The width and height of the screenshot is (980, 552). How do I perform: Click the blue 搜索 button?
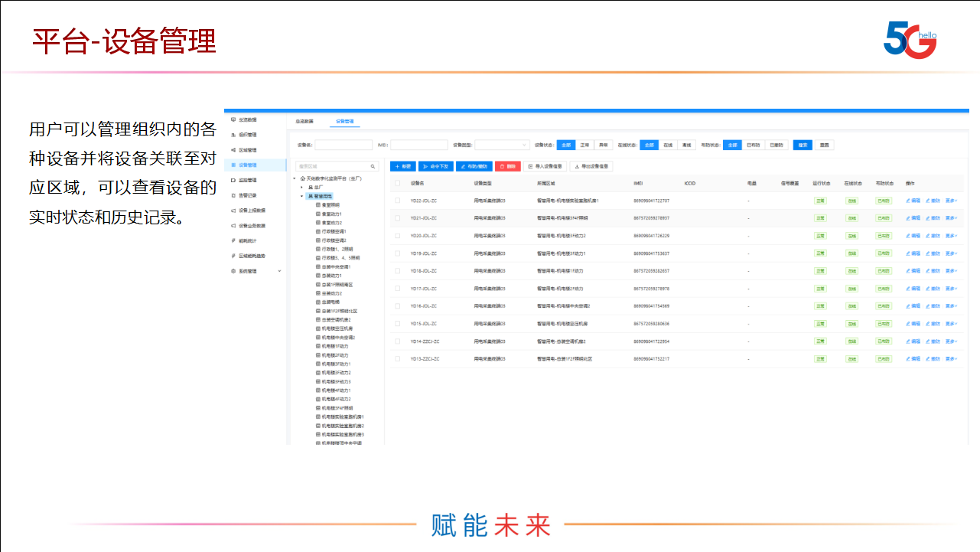(x=802, y=145)
